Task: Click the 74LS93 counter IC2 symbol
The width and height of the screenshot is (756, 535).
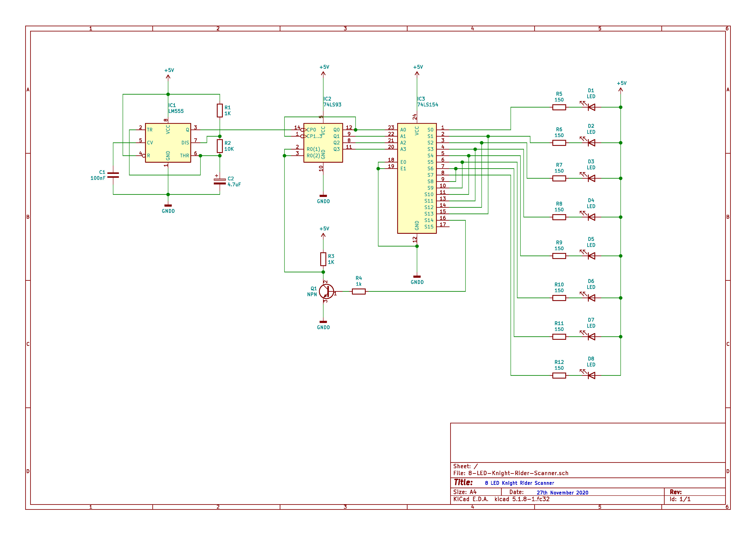Action: [323, 143]
